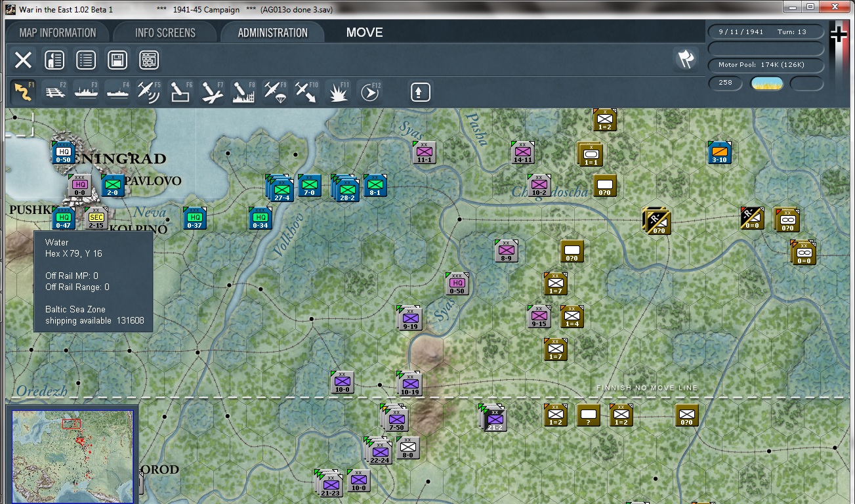Activate the F2 rail mode icon

55,92
